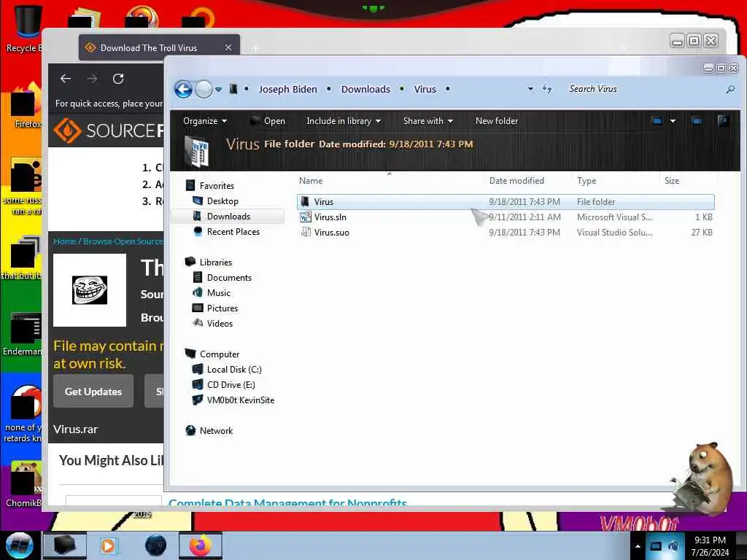Click the Get Updates button
Image resolution: width=747 pixels, height=560 pixels.
[x=93, y=392]
